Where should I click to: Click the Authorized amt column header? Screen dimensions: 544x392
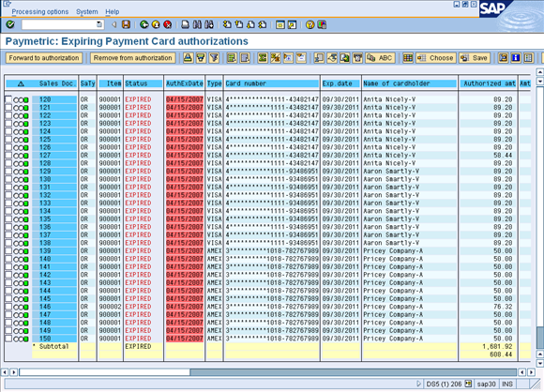489,83
